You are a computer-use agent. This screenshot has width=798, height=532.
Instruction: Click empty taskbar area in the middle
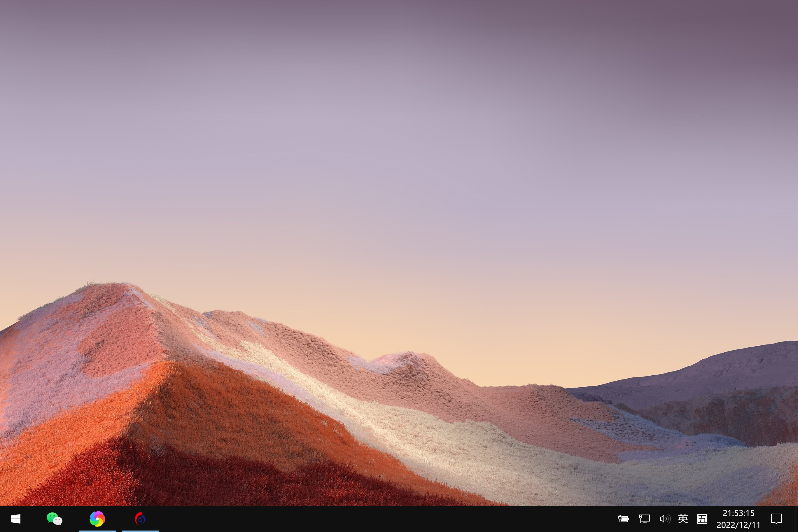pyautogui.click(x=373, y=519)
